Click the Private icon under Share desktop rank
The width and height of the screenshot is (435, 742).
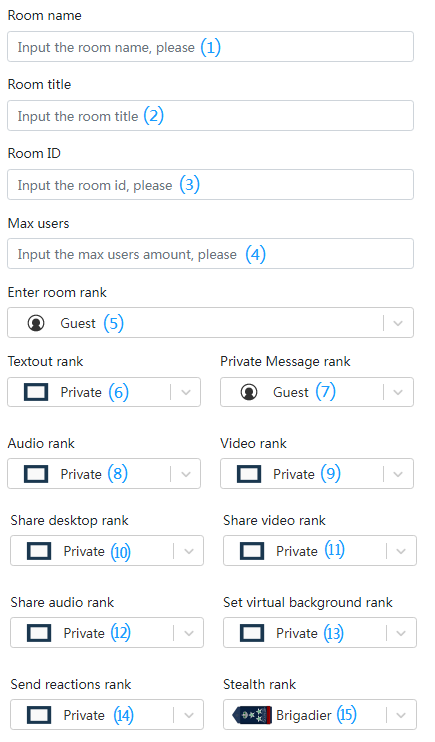pyautogui.click(x=39, y=551)
